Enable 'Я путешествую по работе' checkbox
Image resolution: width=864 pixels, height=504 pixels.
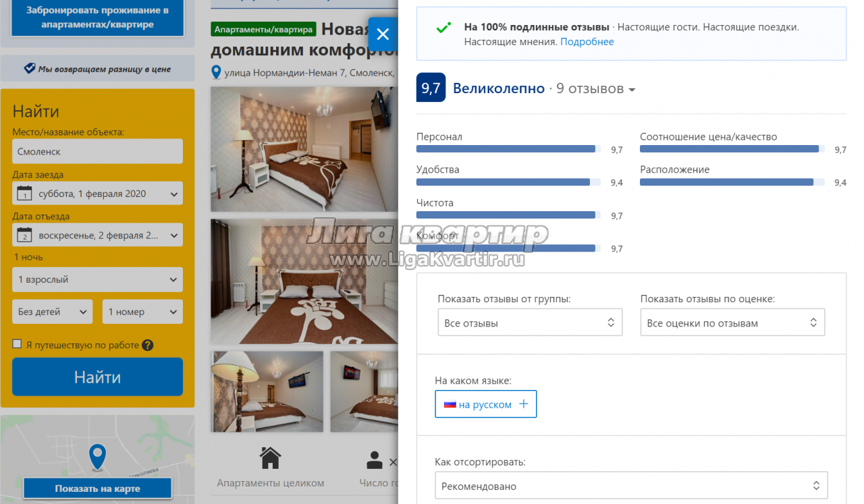tap(18, 344)
